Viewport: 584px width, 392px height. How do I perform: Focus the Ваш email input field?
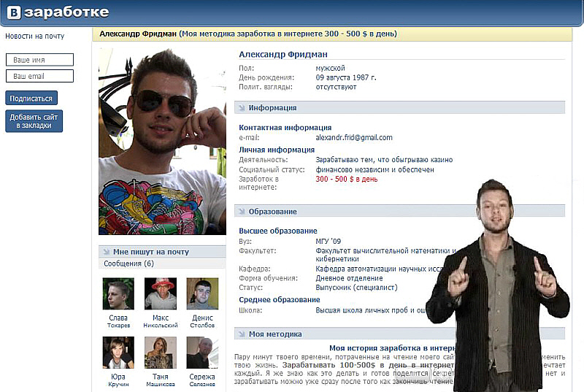coord(40,76)
